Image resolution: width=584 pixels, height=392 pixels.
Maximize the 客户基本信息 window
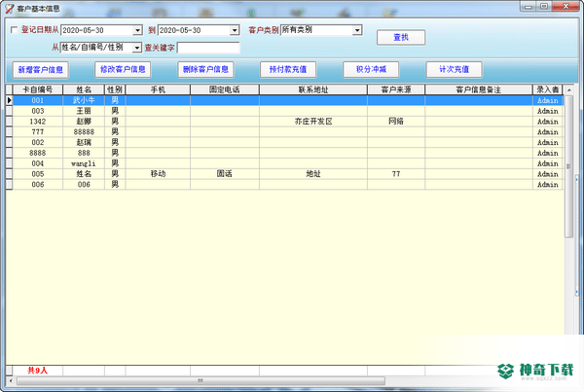coord(544,7)
